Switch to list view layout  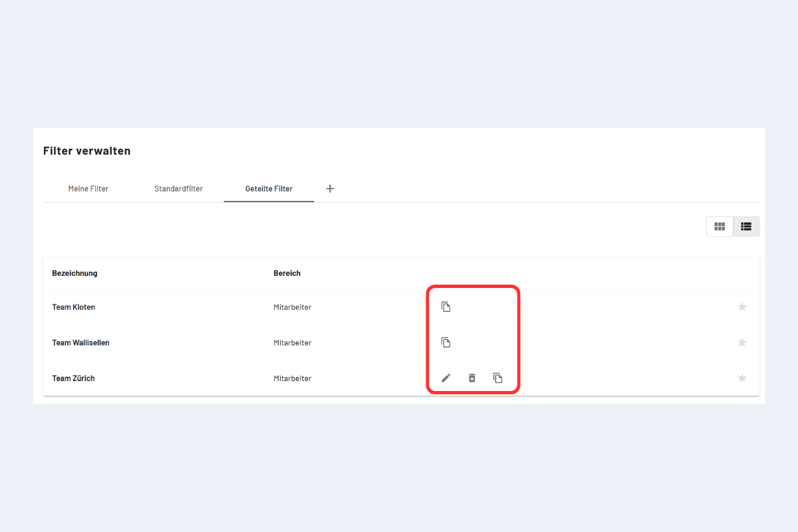coord(746,226)
